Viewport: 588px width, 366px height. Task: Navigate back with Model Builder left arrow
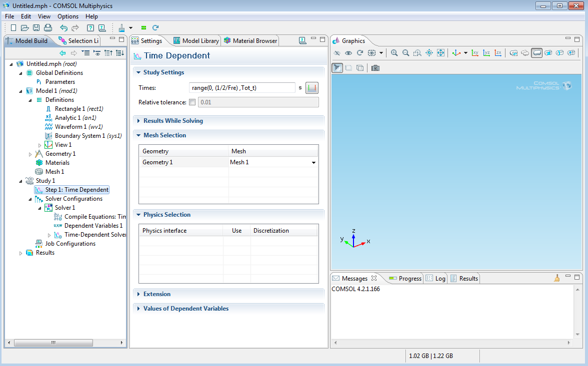(62, 53)
